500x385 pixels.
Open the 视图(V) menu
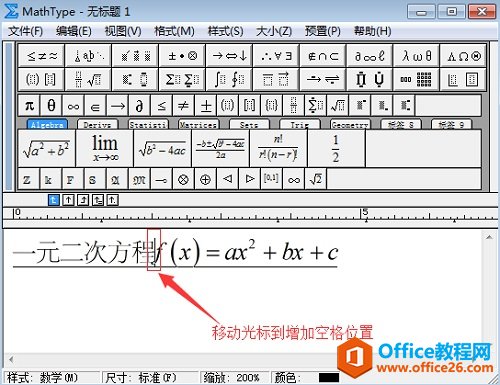[x=123, y=31]
